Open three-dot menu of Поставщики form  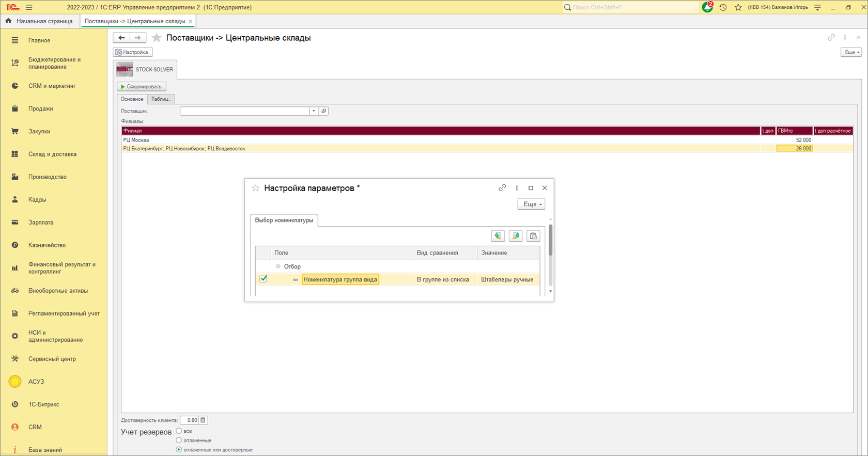click(x=845, y=37)
